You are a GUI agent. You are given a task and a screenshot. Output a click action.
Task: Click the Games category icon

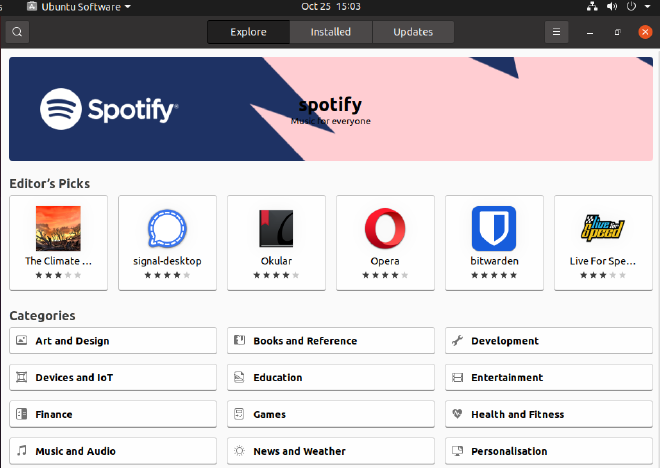240,414
